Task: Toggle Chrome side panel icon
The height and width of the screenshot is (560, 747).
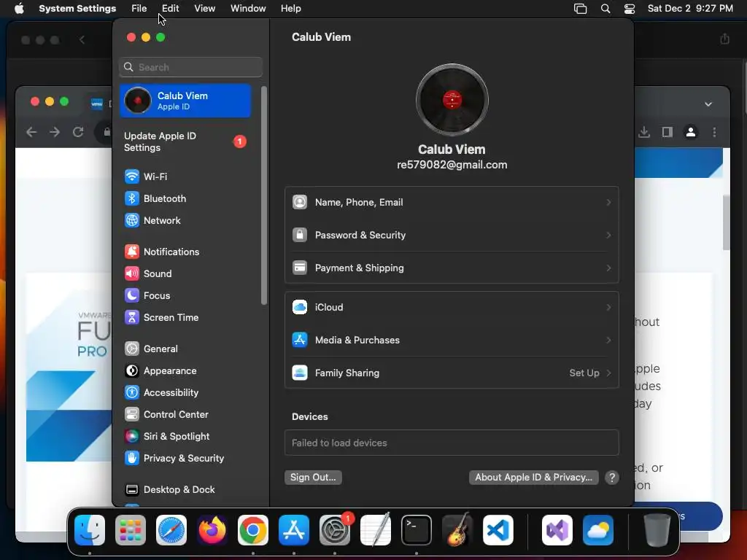Action: pos(667,133)
